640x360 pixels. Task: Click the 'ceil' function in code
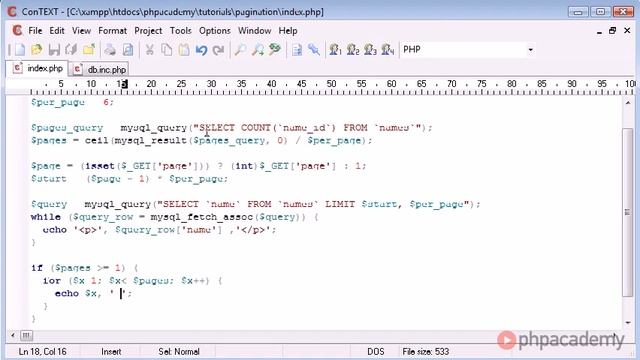pos(96,140)
